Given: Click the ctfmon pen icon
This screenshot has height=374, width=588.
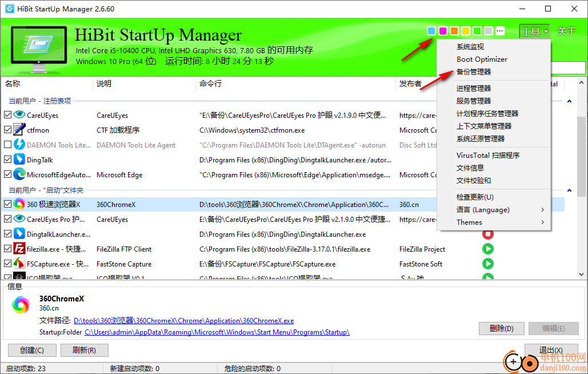Looking at the screenshot, I should (x=19, y=129).
